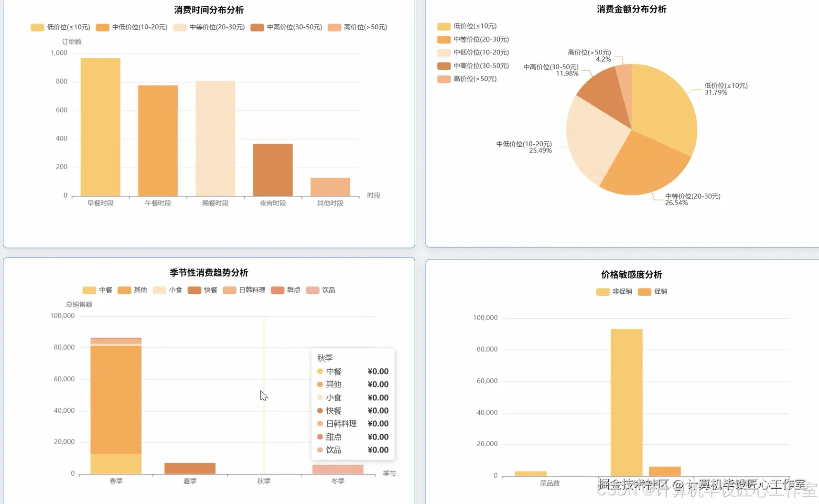Toggle 中高价位(30-50元) legend in time distribution chart
819x504 pixels.
coord(287,27)
